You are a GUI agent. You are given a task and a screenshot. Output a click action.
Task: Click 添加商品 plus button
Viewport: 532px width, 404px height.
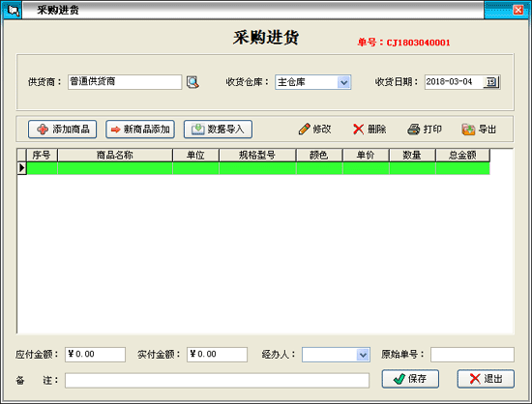tap(63, 130)
